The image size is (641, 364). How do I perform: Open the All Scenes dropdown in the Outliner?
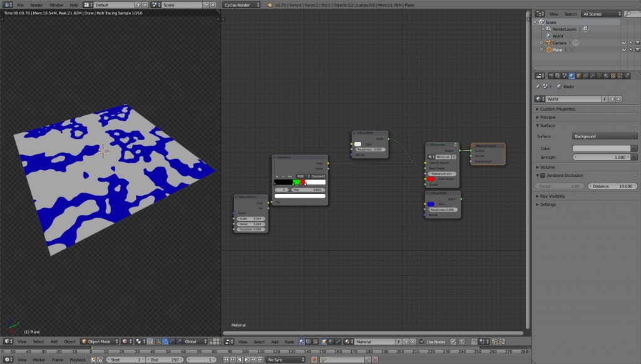point(601,14)
